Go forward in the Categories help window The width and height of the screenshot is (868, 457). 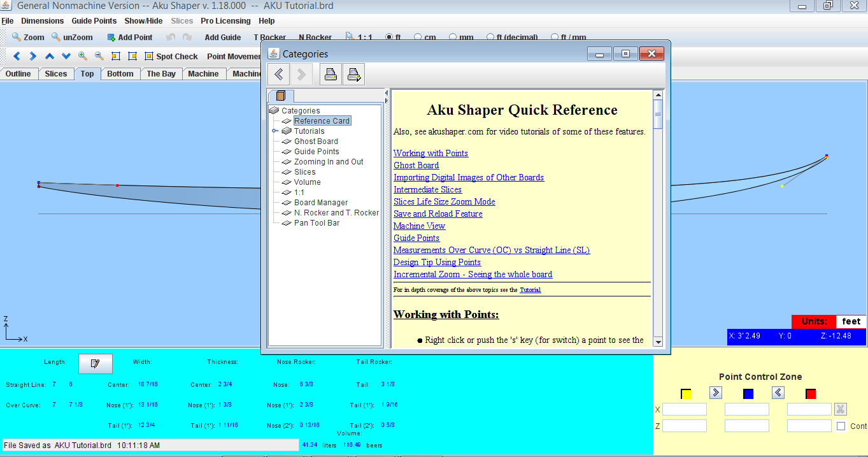302,75
